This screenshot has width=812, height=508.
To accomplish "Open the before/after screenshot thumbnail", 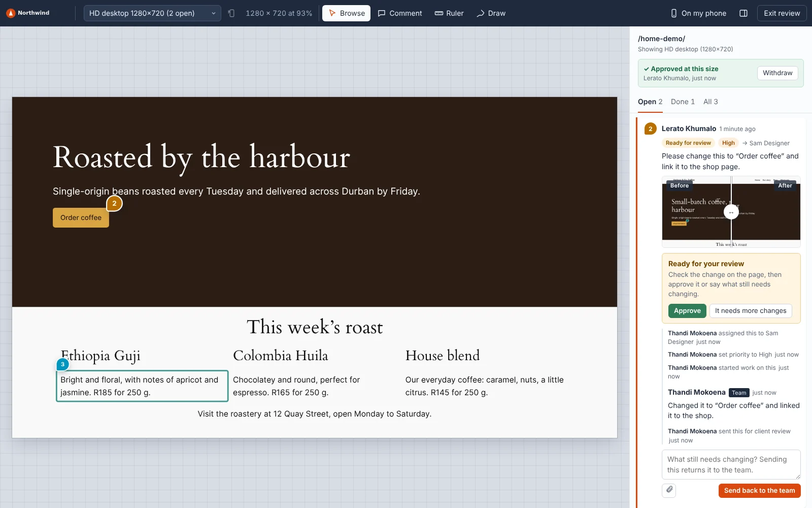I will (731, 212).
